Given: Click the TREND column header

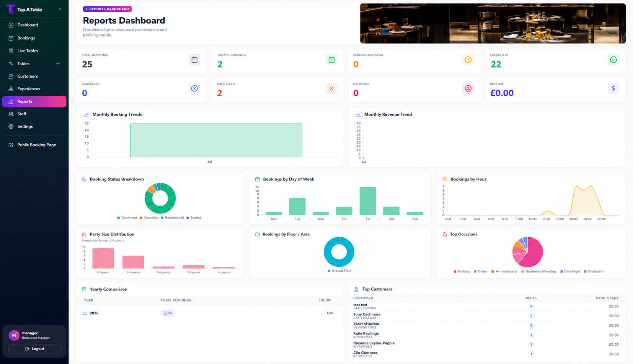Looking at the screenshot, I should [x=325, y=300].
